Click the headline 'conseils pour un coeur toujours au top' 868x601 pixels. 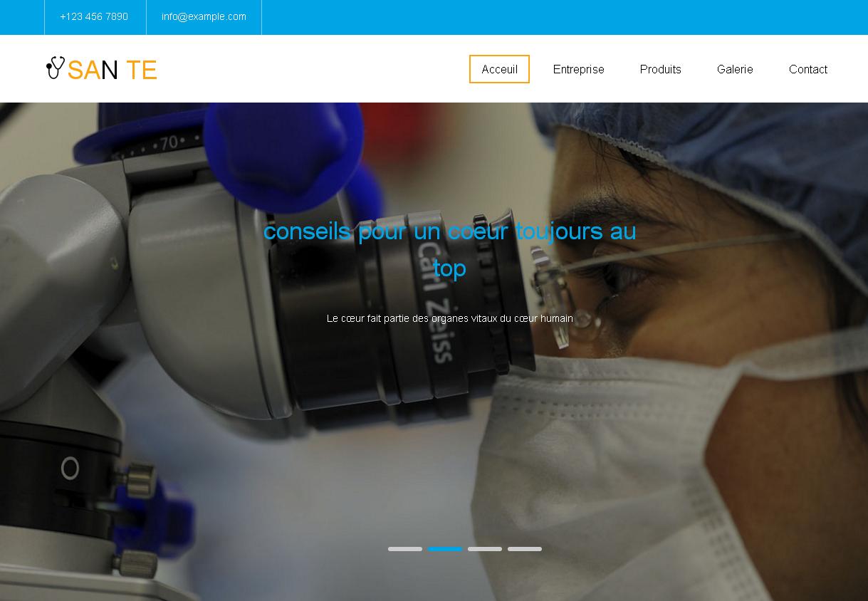pos(450,250)
